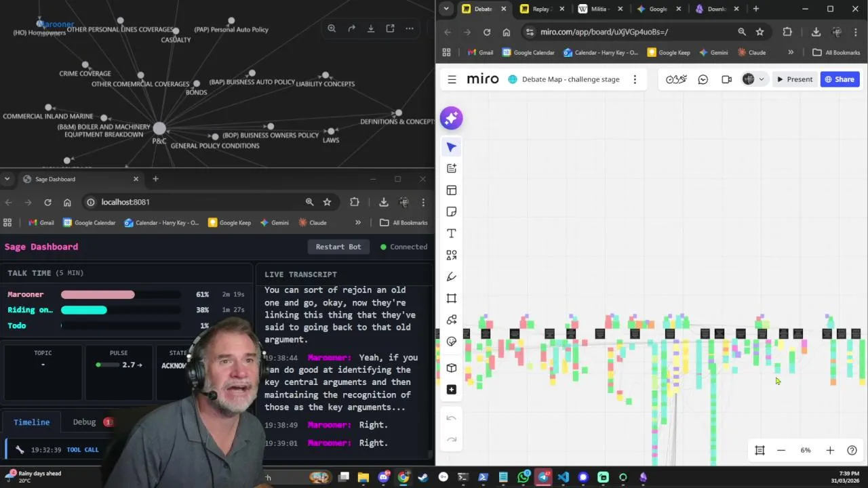Open Miro board options three-dot menu
The width and height of the screenshot is (868, 488).
pyautogui.click(x=635, y=79)
